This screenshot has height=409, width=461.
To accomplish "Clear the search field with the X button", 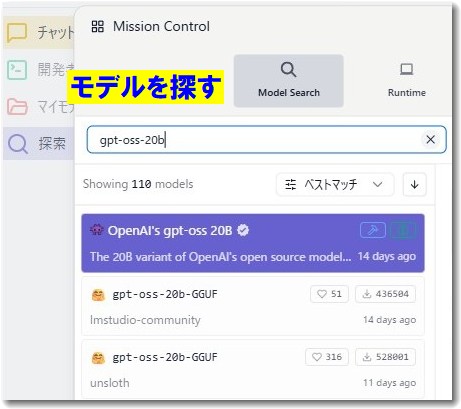I will pos(430,140).
